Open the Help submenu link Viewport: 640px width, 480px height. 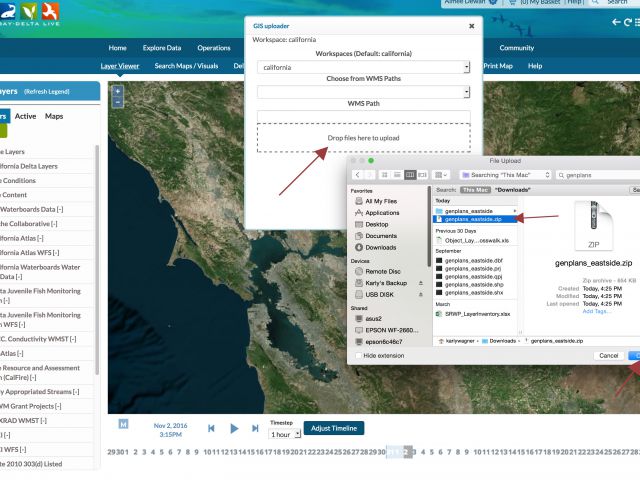click(x=535, y=66)
